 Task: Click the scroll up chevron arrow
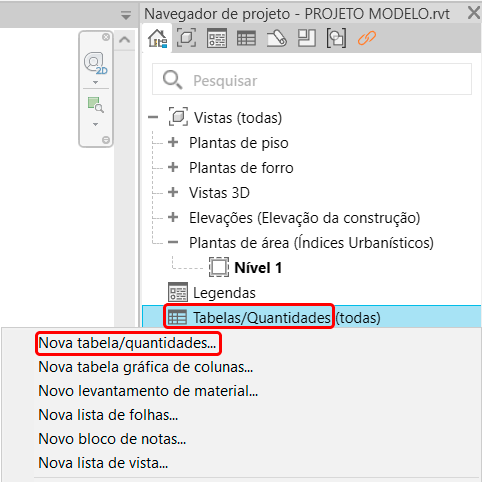[124, 40]
